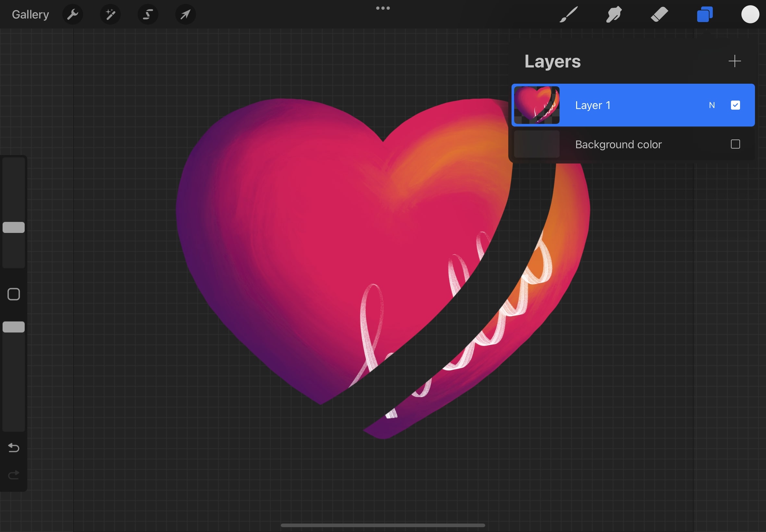Image resolution: width=766 pixels, height=532 pixels.
Task: Tap the three-dot menu at top
Action: [383, 8]
